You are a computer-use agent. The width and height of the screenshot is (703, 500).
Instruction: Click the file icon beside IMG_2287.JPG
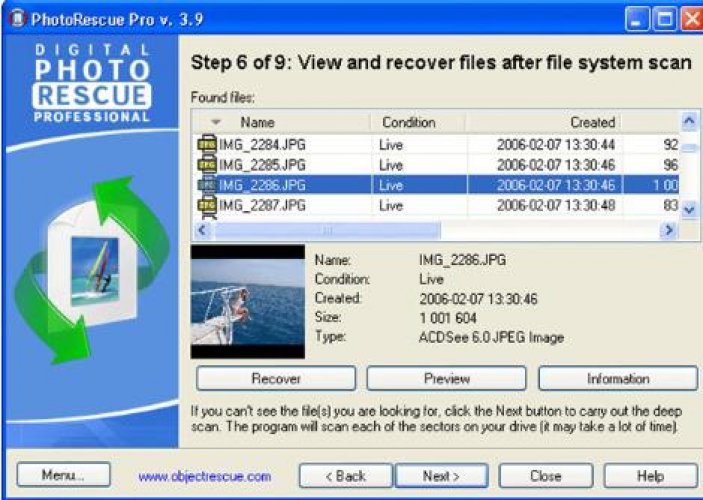tap(207, 206)
